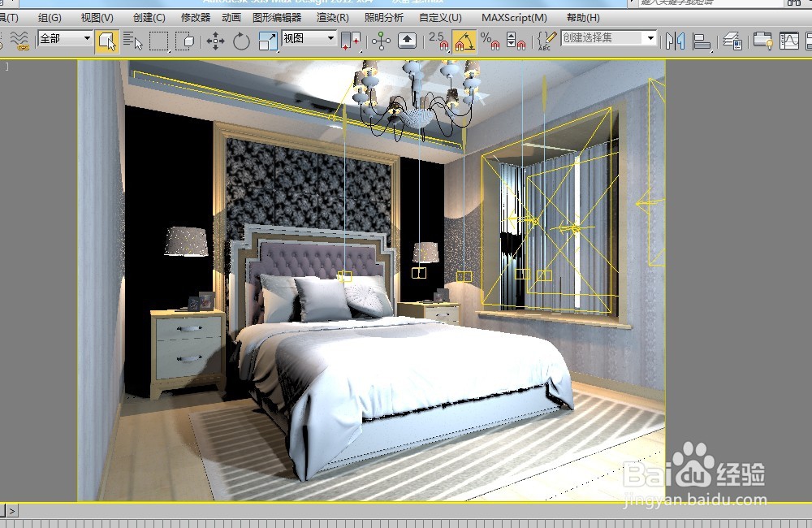Open the 创建(C) menu
The width and height of the screenshot is (812, 528).
coord(149,18)
